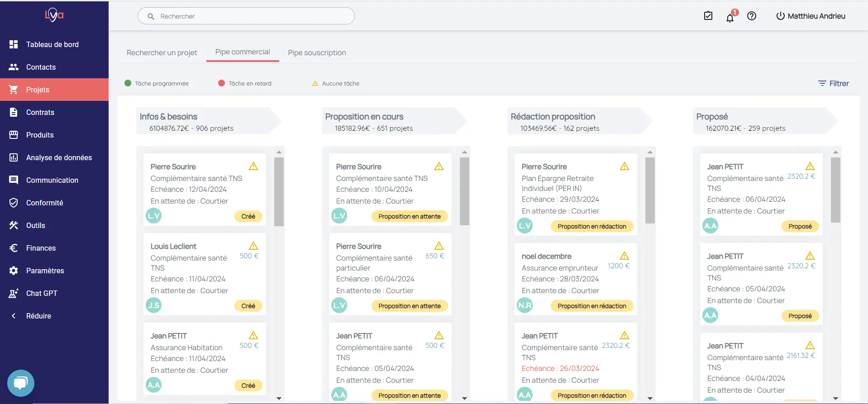Open Louis Leclient project card title
This screenshot has height=404, width=868.
tap(173, 246)
